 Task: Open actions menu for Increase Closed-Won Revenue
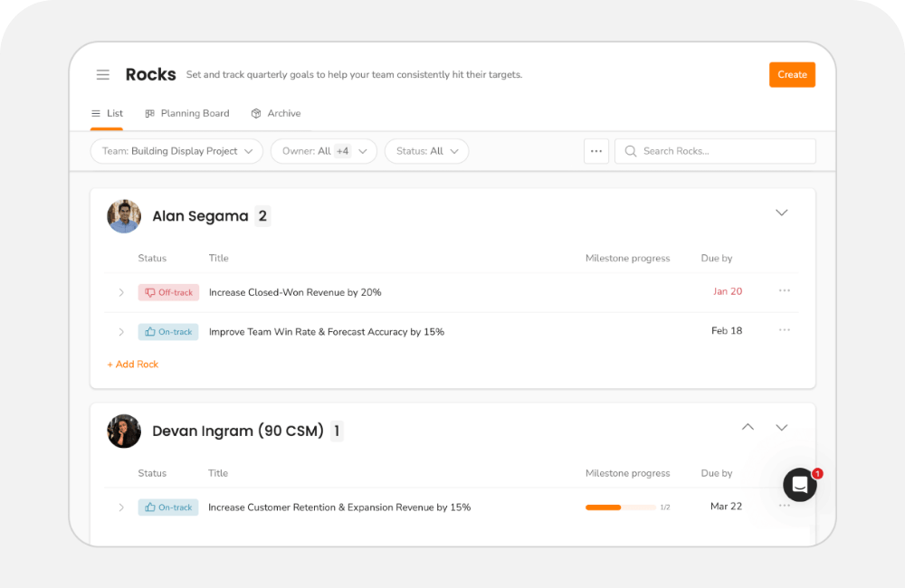pyautogui.click(x=784, y=290)
